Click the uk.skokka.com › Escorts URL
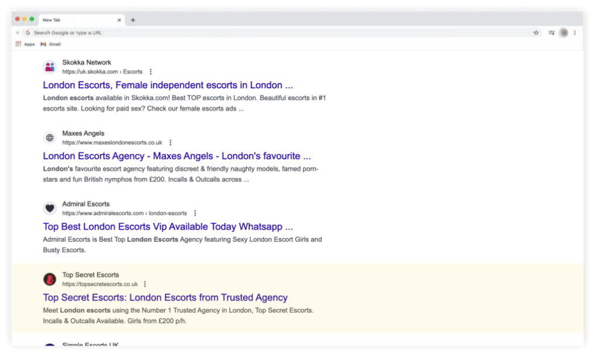 102,72
